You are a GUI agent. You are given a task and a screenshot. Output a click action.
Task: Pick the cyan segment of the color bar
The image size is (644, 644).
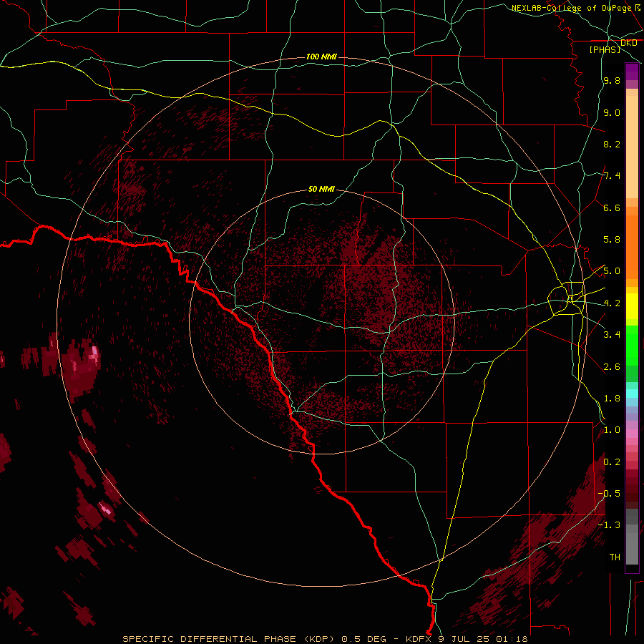pos(632,393)
